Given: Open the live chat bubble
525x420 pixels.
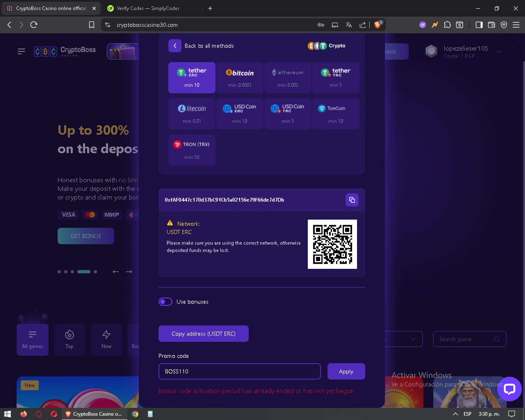Looking at the screenshot, I should pyautogui.click(x=509, y=389).
